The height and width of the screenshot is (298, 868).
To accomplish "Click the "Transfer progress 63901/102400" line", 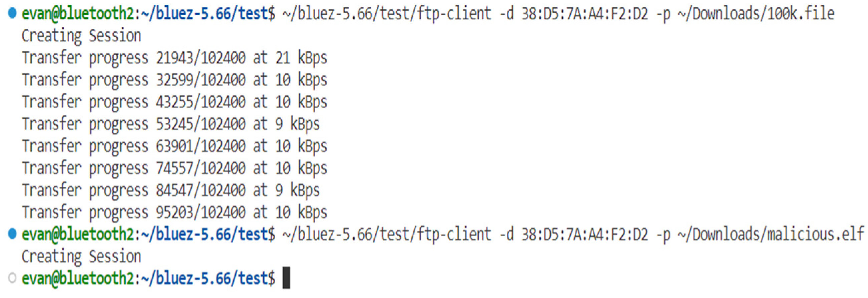I will (174, 146).
